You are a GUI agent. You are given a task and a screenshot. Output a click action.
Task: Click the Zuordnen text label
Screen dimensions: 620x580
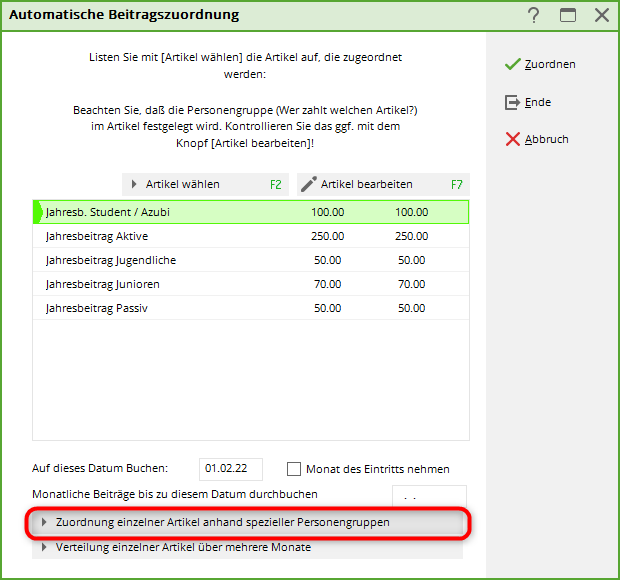pyautogui.click(x=550, y=64)
